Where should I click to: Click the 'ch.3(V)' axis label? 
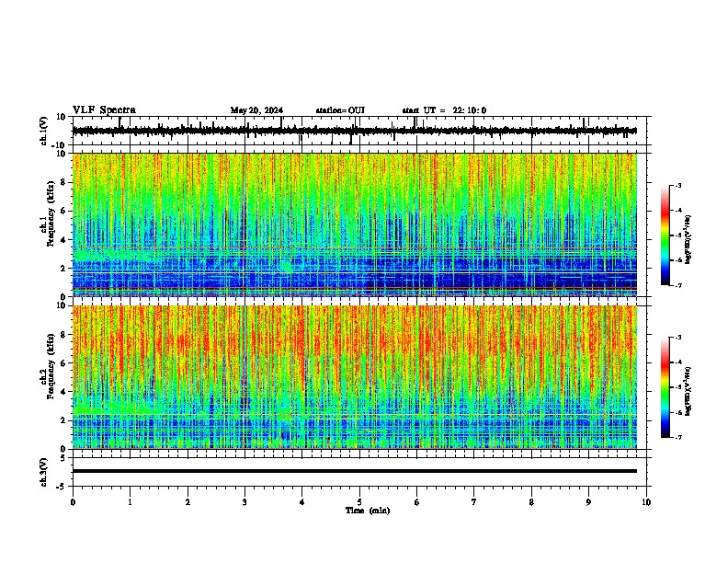pos(44,472)
